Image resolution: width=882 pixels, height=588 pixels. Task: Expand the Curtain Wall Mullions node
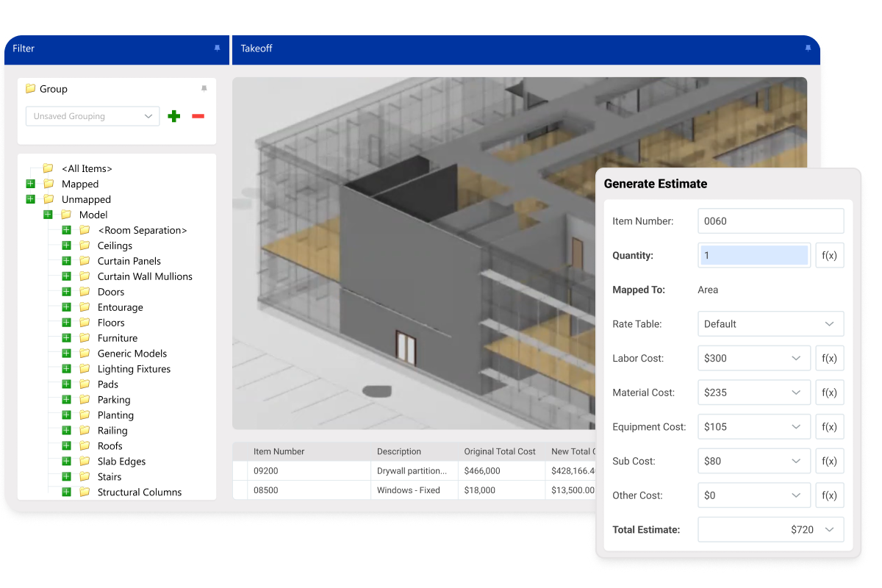click(x=66, y=276)
